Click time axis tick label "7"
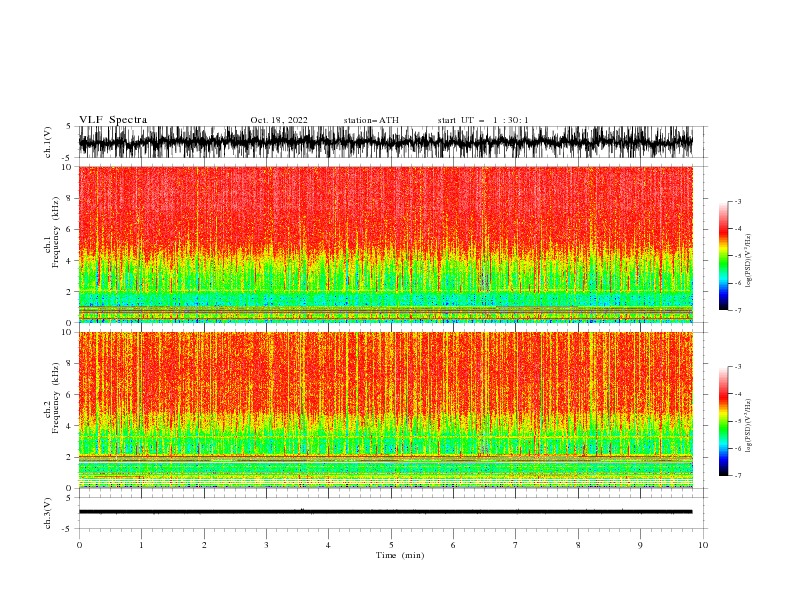This screenshot has height=612, width=792. click(516, 545)
